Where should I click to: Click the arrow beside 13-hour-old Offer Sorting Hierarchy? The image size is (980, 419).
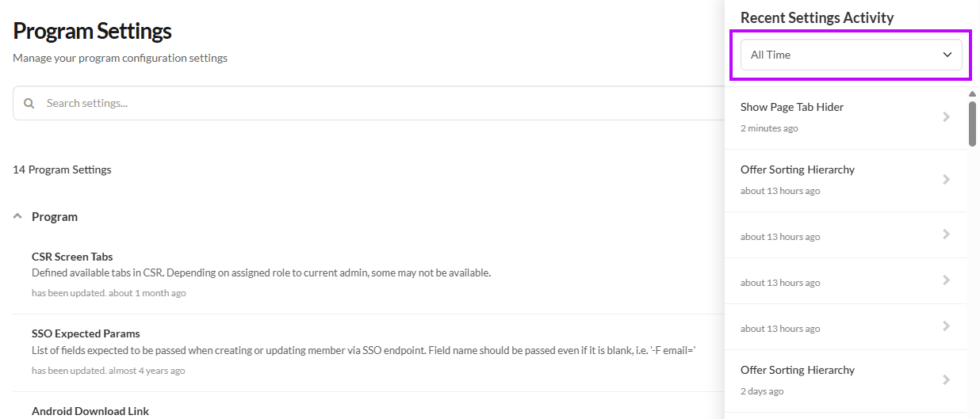(x=946, y=180)
